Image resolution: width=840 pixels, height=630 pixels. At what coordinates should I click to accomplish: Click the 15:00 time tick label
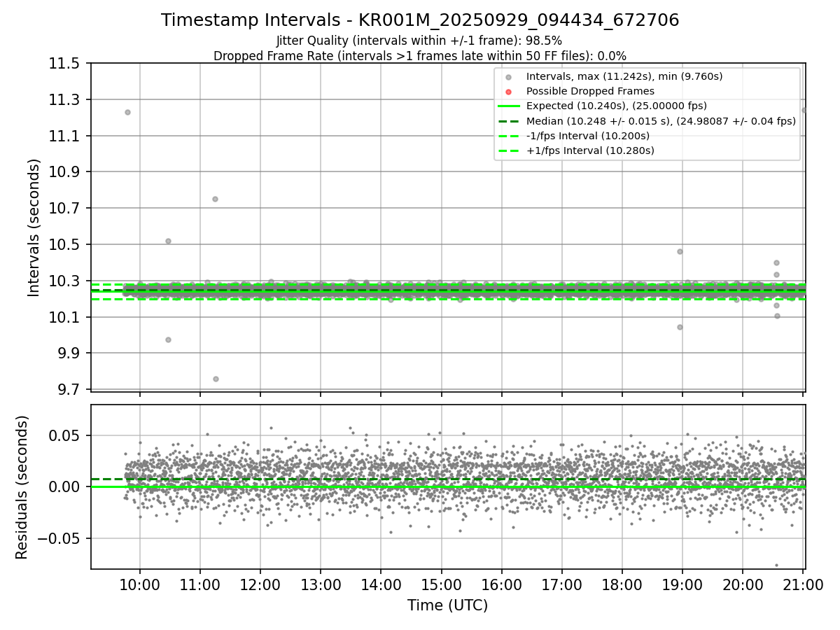click(441, 584)
